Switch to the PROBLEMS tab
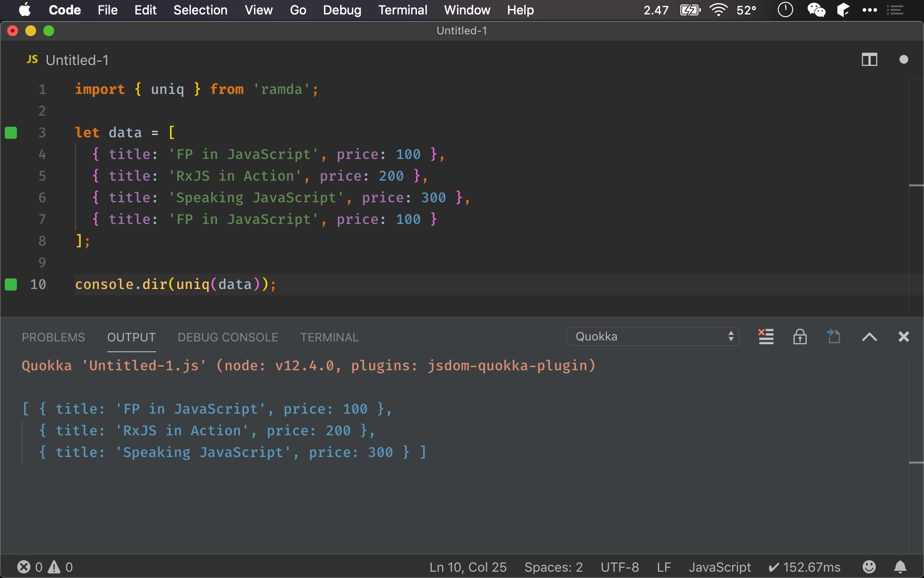The image size is (924, 578). (53, 337)
